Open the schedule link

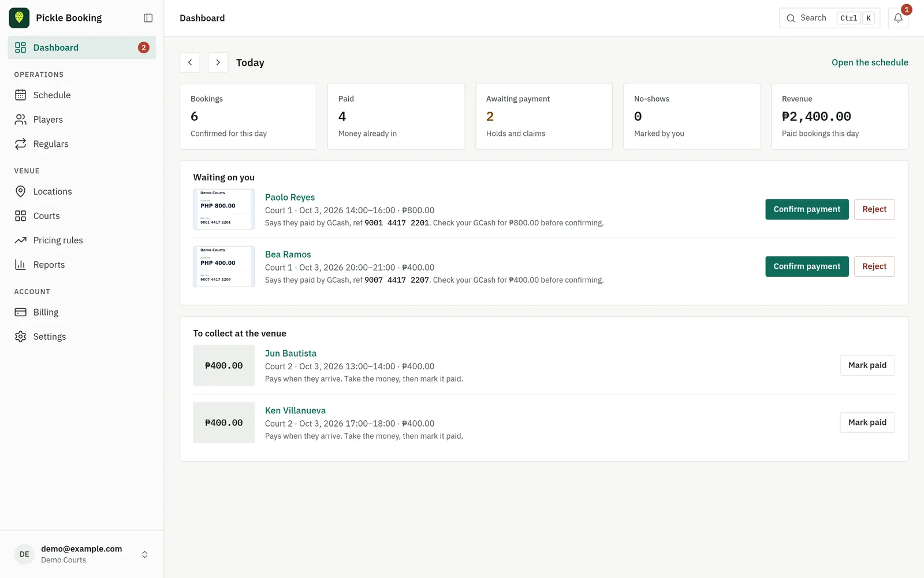click(870, 62)
